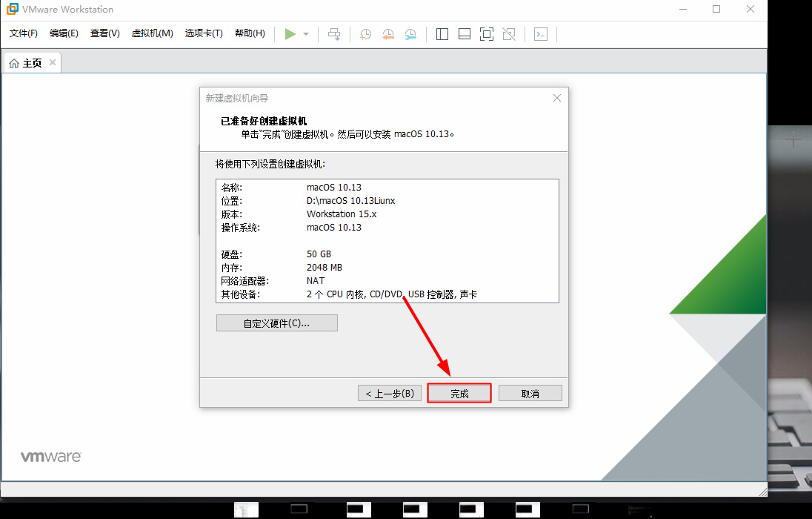
Task: Click the Unity mode toolbar icon
Action: pyautogui.click(x=509, y=34)
